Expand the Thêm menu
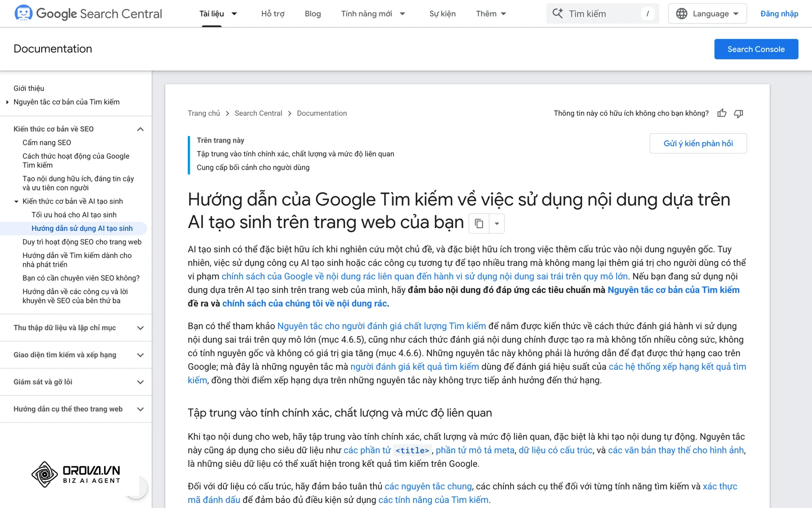 pyautogui.click(x=491, y=14)
